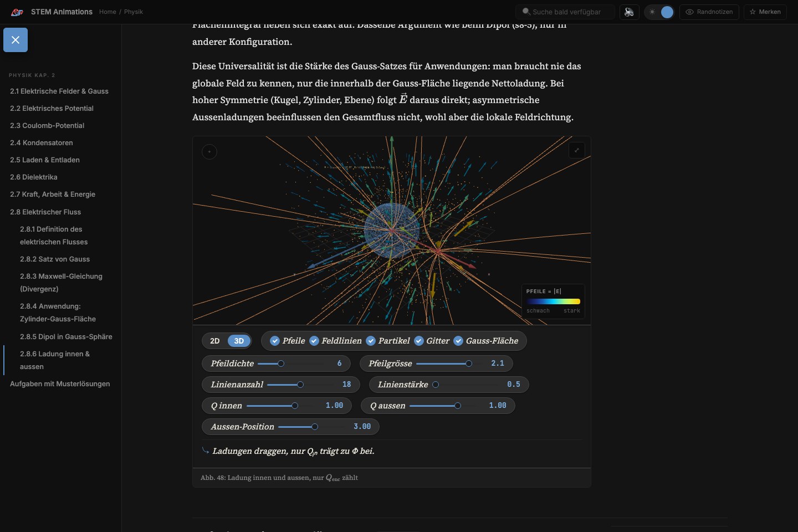Click the Aussen-Position value 3.00

362,427
